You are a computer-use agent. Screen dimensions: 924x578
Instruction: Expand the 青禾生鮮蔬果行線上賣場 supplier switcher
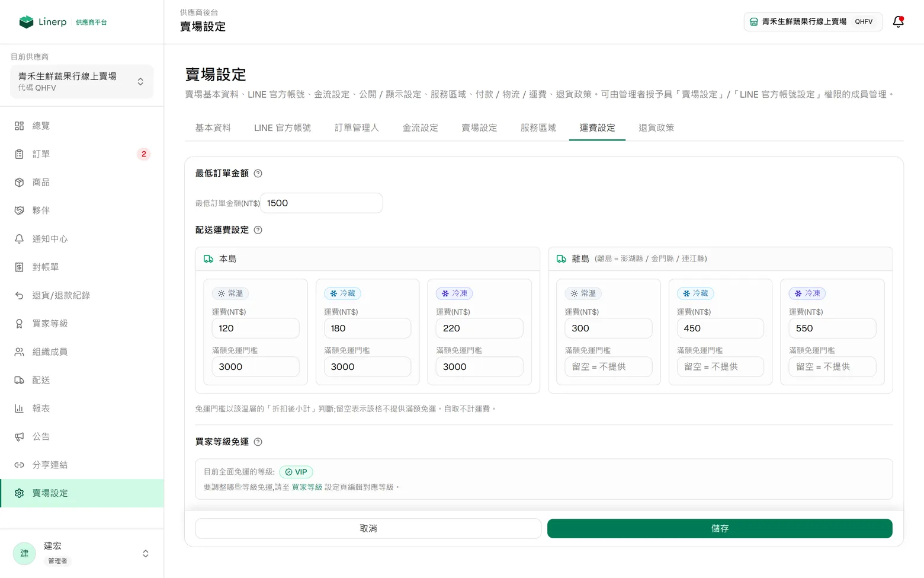82,82
